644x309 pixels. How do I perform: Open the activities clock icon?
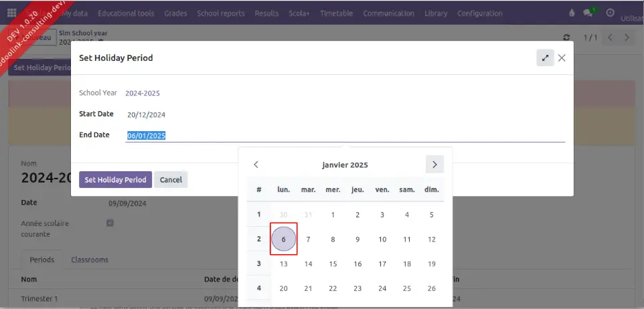click(610, 13)
